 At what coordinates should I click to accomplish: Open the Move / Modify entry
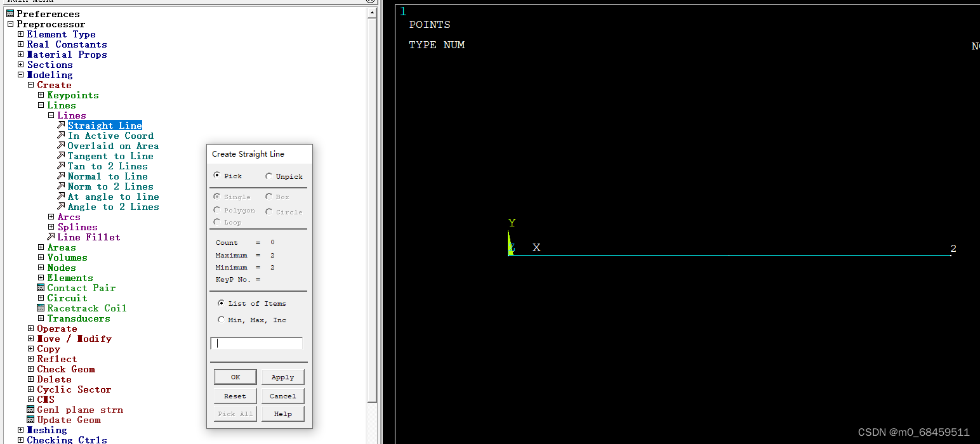(74, 339)
